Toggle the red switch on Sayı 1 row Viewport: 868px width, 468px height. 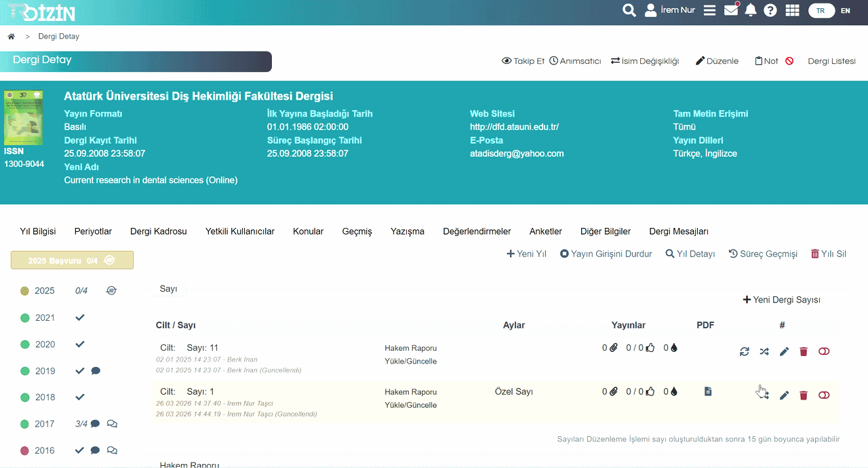pos(824,395)
